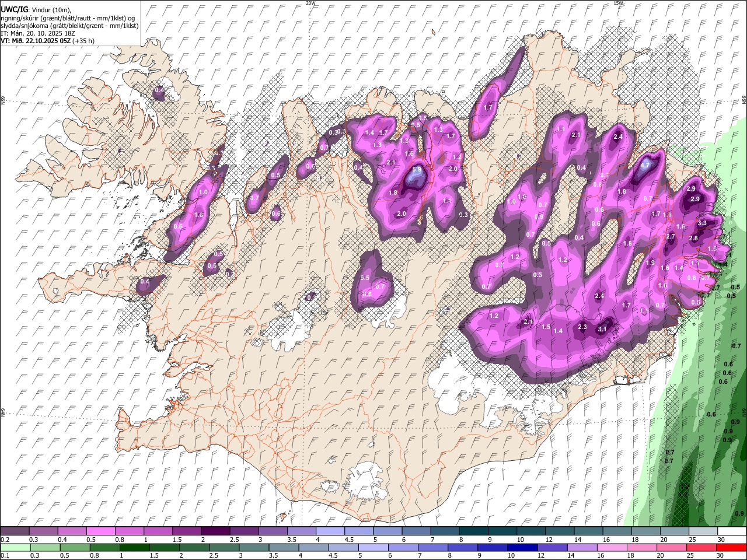Click the 25 tick label in the bottom legend row
Viewport: 747px width, 560px height.
pyautogui.click(x=689, y=556)
